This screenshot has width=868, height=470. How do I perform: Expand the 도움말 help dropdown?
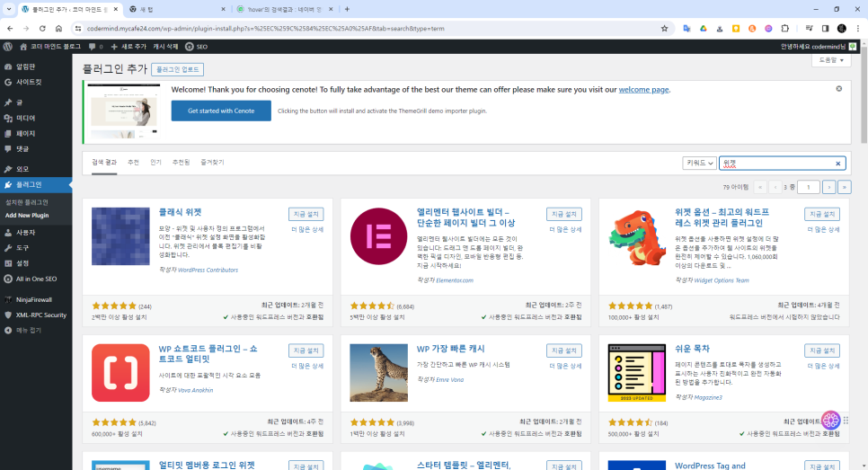(831, 60)
